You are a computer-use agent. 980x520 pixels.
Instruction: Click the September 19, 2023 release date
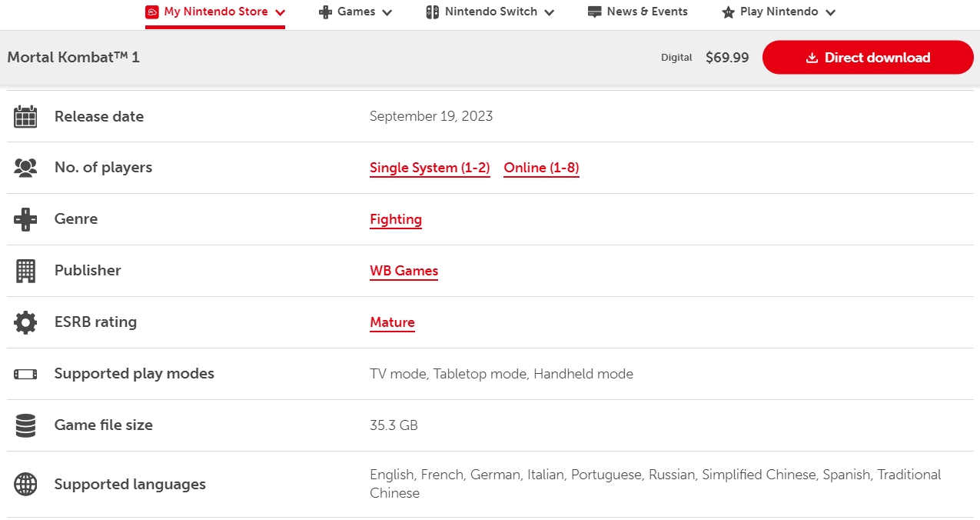coord(431,117)
